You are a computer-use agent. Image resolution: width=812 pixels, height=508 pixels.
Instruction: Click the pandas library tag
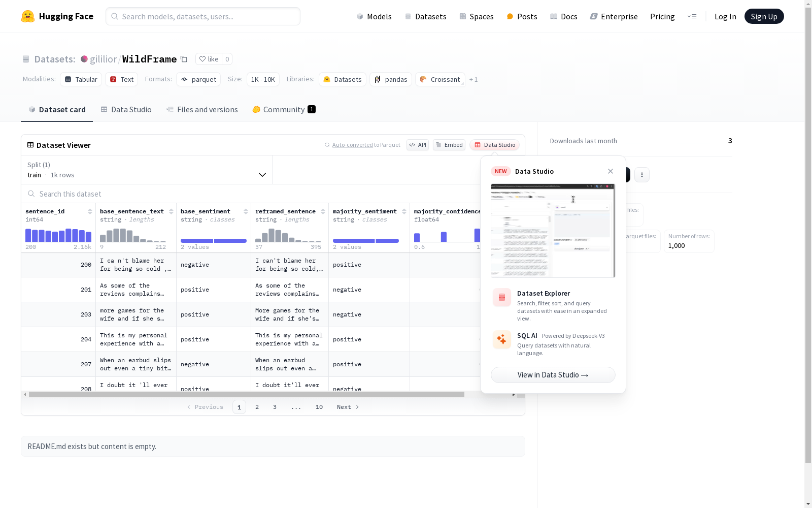click(391, 79)
